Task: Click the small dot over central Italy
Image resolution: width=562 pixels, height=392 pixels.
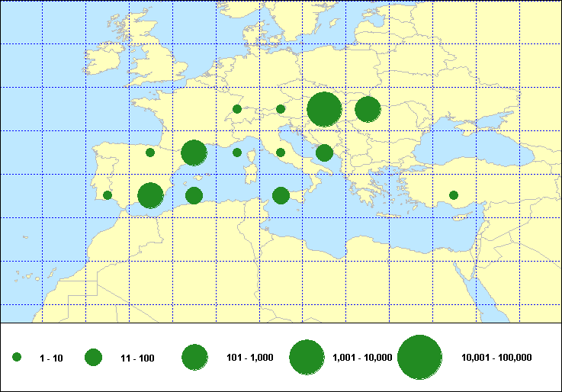Action: coord(281,153)
